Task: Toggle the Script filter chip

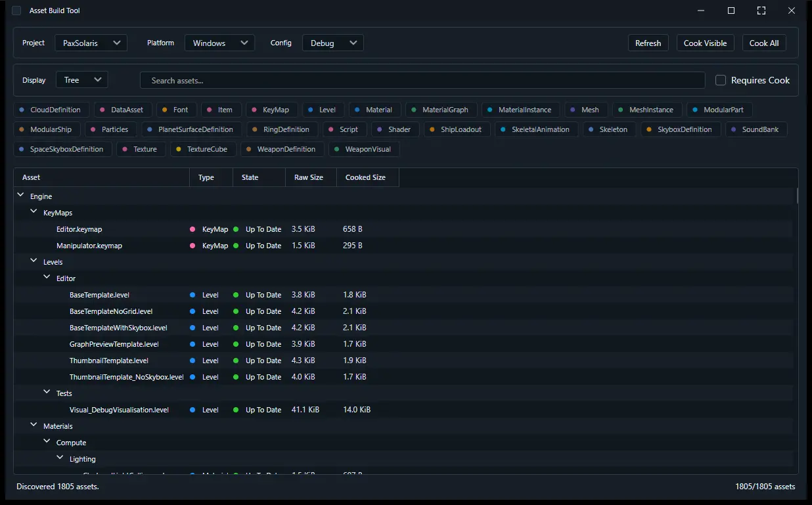Action: [344, 129]
